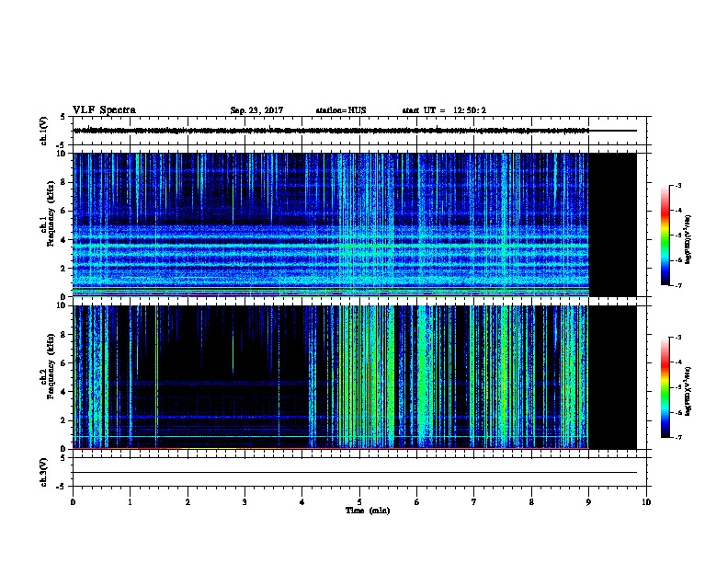The height and width of the screenshot is (563, 728).
Task: Click time axis tick label "7"
Action: tap(473, 502)
